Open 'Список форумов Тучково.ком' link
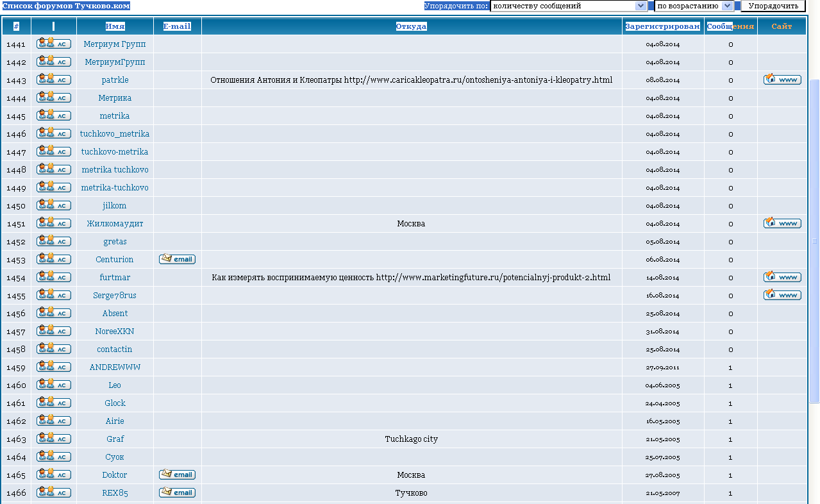This screenshot has height=504, width=820. click(x=66, y=6)
